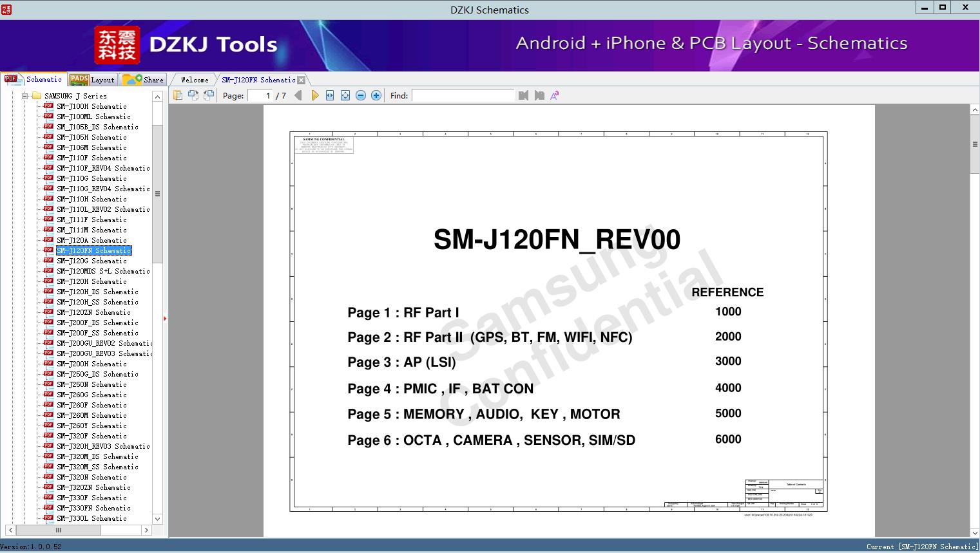This screenshot has width=980, height=553.
Task: Click the document view scroll-up arrow
Action: click(975, 111)
